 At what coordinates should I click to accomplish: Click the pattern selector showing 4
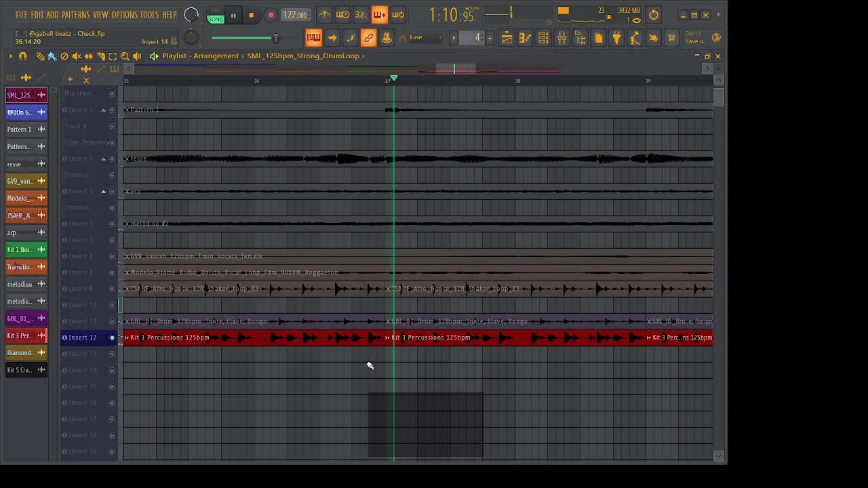click(473, 38)
